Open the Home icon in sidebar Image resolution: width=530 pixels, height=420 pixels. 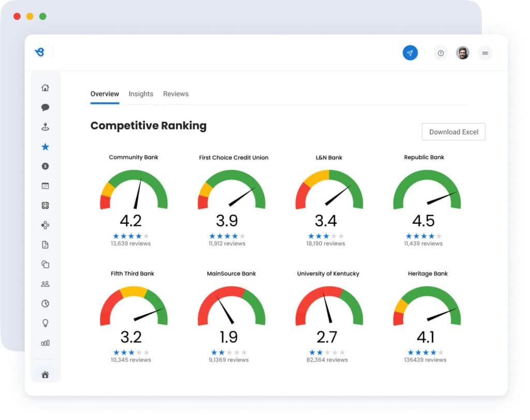tap(45, 88)
